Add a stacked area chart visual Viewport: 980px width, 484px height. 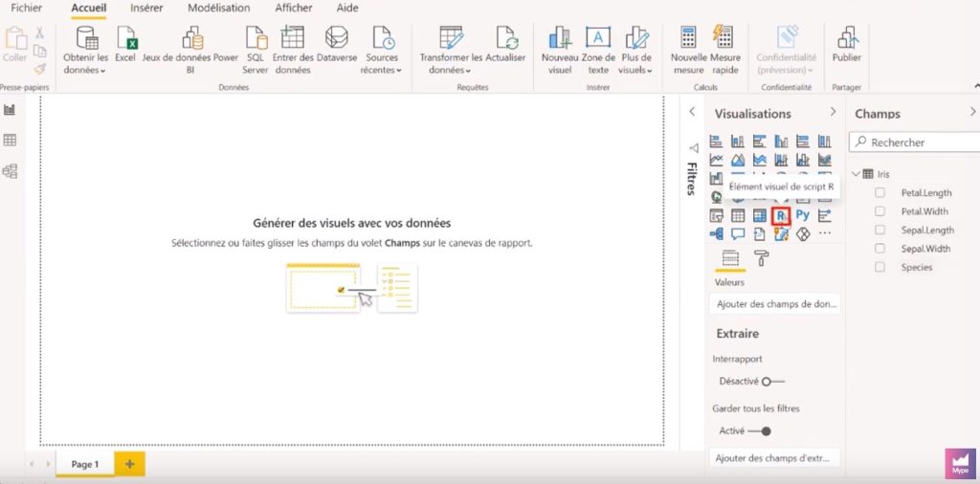coord(759,161)
